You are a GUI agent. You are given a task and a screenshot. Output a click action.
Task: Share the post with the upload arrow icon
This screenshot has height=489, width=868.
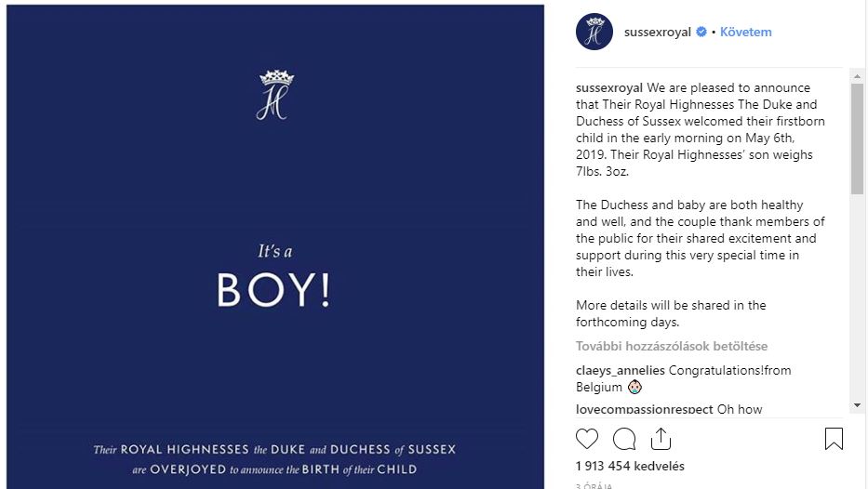pyautogui.click(x=661, y=439)
